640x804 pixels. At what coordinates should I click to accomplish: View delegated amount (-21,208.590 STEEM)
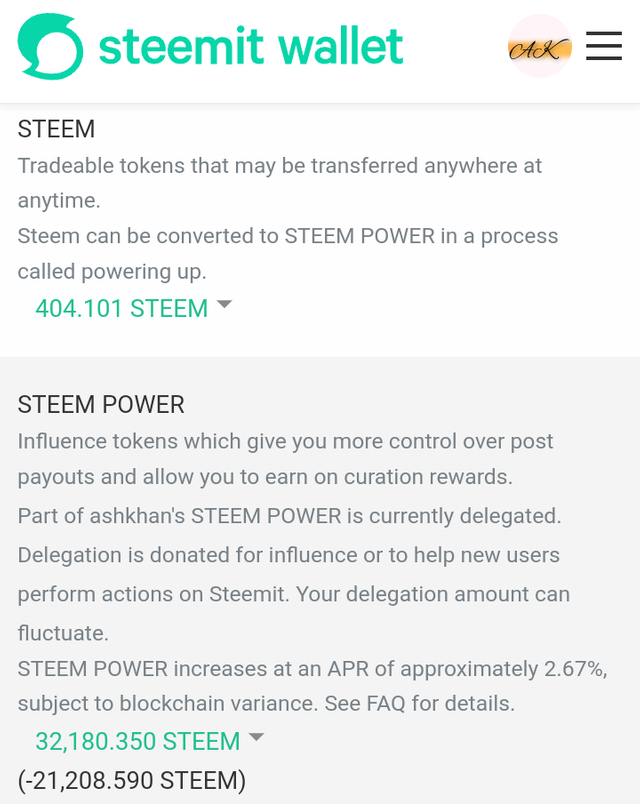point(132,778)
